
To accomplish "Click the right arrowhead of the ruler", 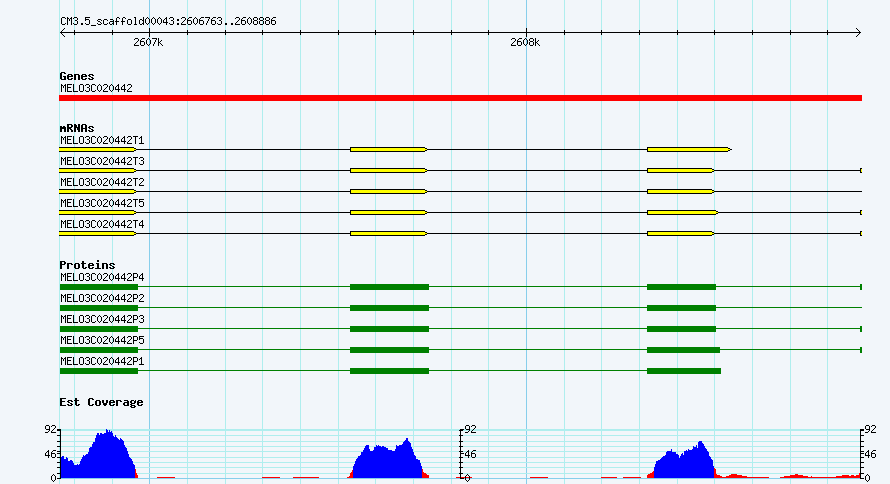I will pyautogui.click(x=858, y=33).
